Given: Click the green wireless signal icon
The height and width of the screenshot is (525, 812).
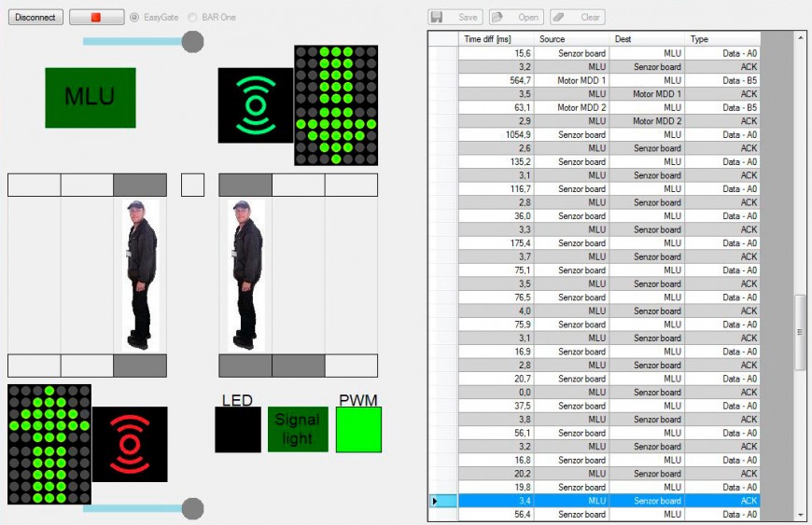Looking at the screenshot, I should 255,105.
